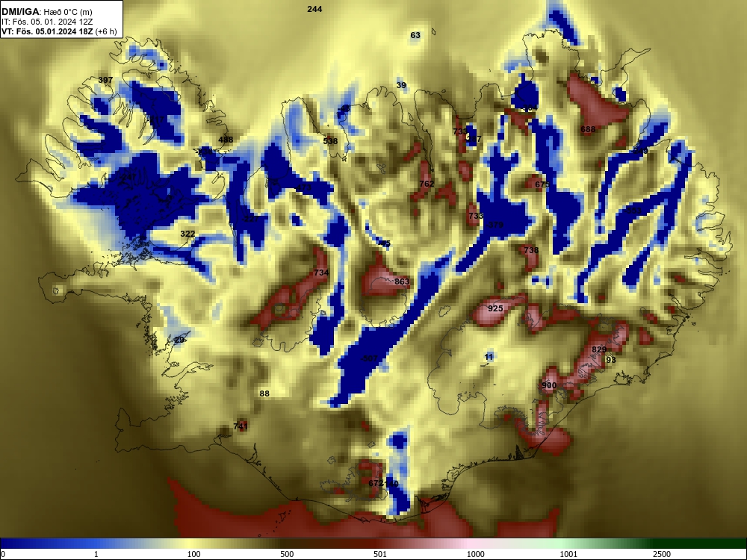747x560 pixels.
Task: Click the map value 322
Action: 187,234
